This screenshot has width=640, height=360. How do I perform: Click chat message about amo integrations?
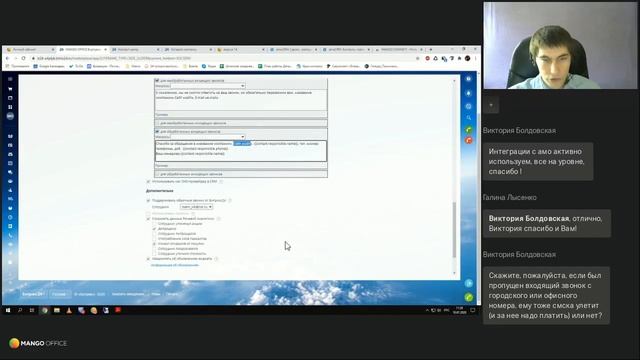coord(538,161)
